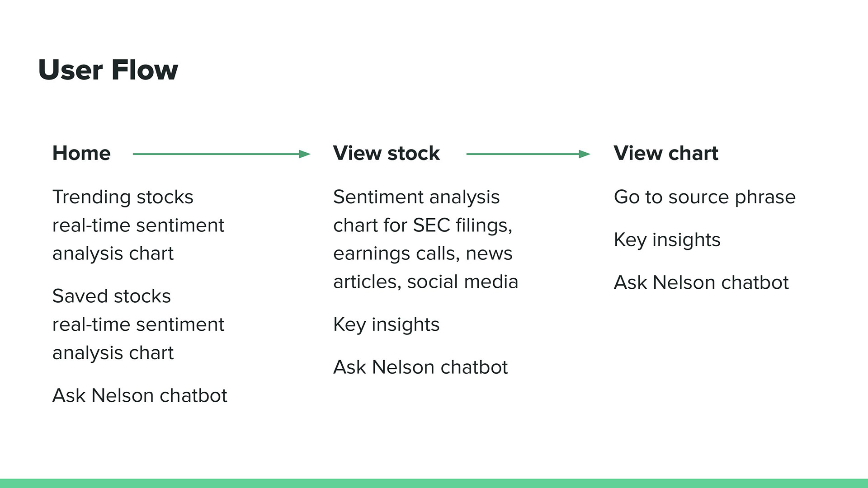This screenshot has height=488, width=868.
Task: Select Key insights under View stock
Action: (x=387, y=325)
